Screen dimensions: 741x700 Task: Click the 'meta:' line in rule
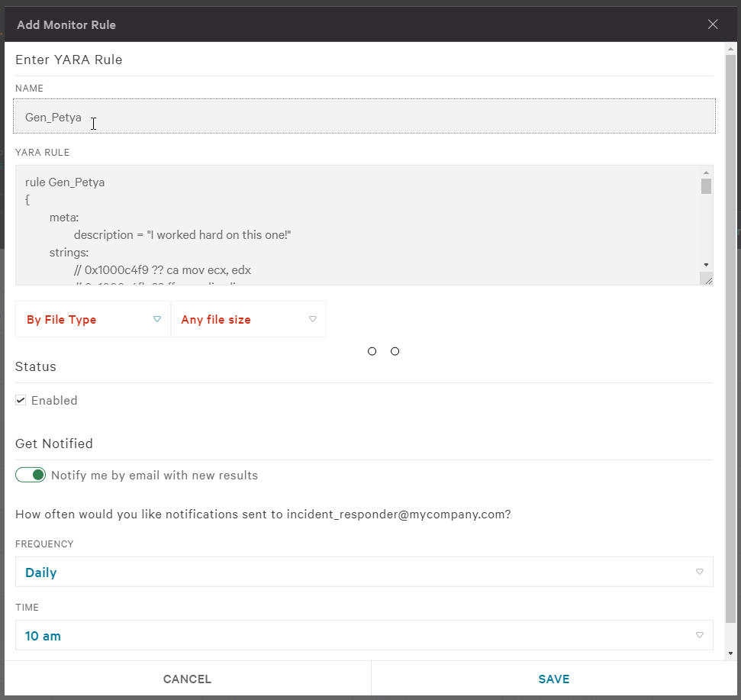[x=64, y=218]
